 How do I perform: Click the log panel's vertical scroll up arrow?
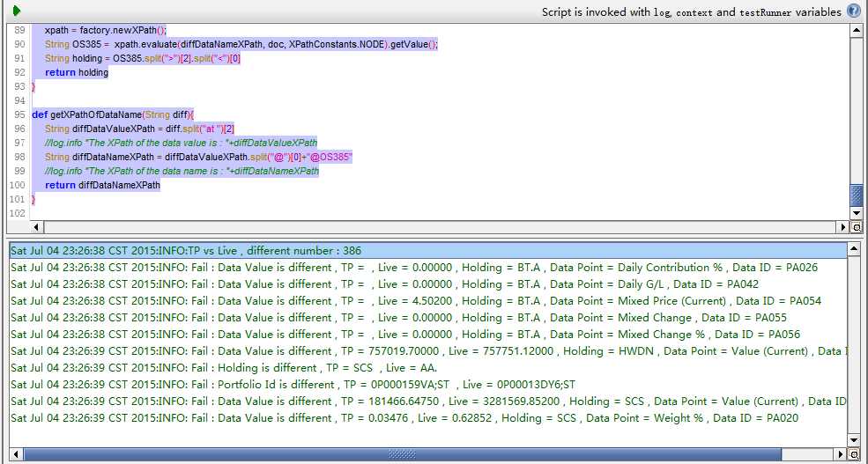point(856,247)
